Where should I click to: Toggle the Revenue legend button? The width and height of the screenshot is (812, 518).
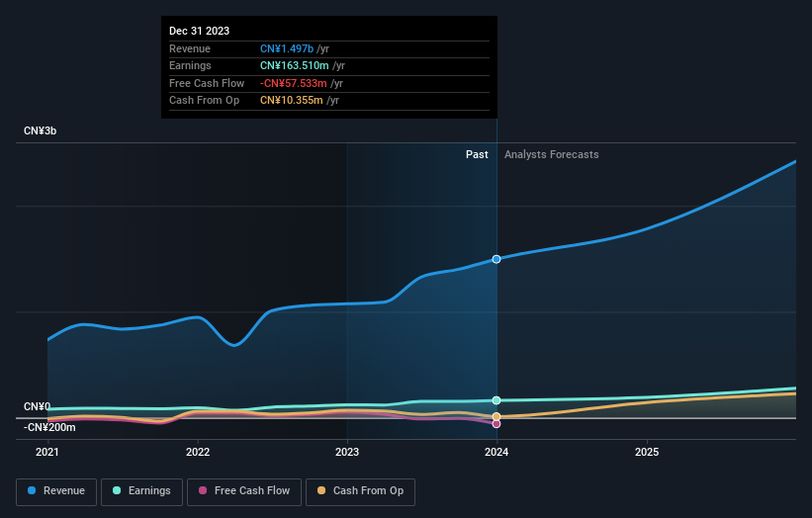click(x=56, y=491)
